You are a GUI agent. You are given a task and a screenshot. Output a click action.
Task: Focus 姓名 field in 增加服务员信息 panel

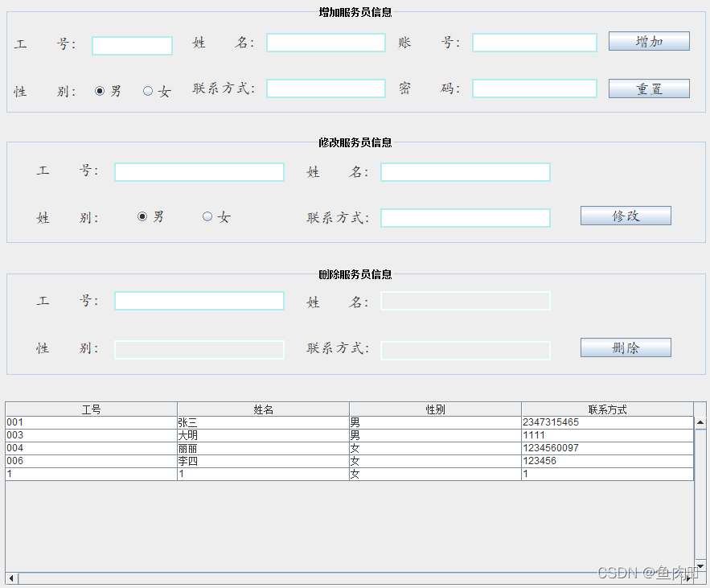326,43
